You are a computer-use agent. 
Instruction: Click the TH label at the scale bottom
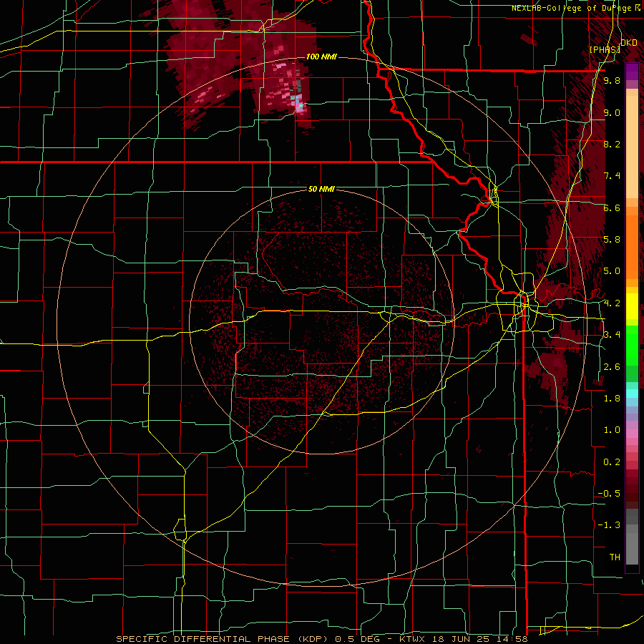click(615, 557)
